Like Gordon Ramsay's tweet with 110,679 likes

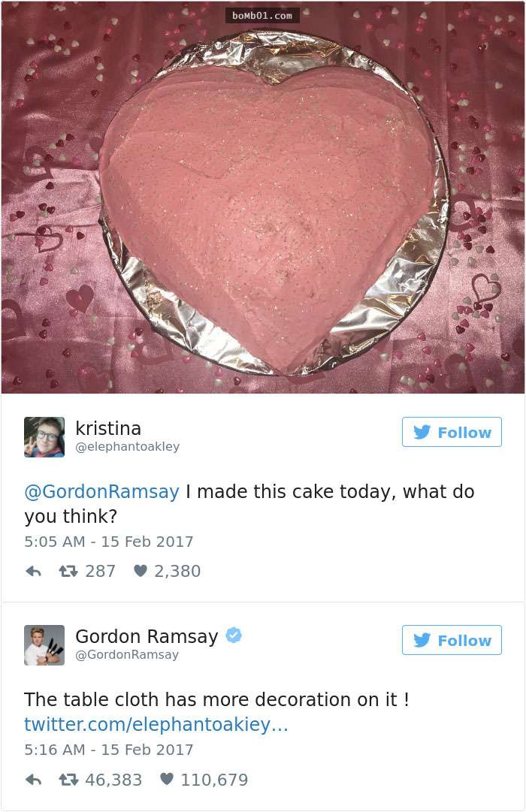(x=166, y=779)
